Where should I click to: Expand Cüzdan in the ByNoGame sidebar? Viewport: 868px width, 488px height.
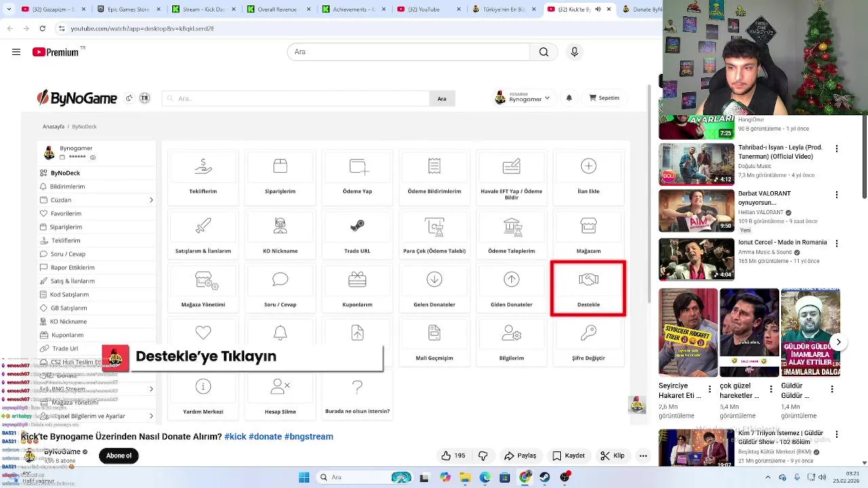tap(96, 200)
